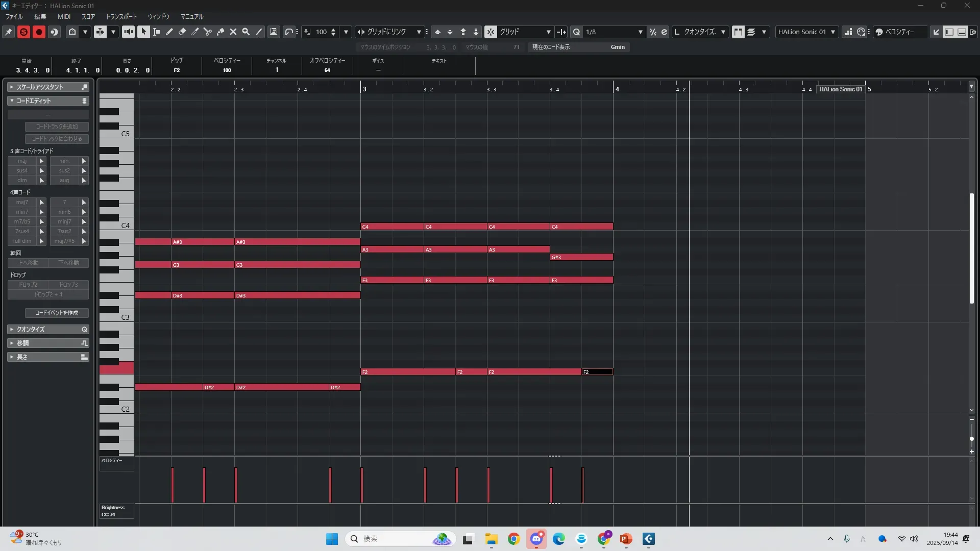Open the MIDI menu
This screenshot has width=980, height=551.
coord(64,16)
